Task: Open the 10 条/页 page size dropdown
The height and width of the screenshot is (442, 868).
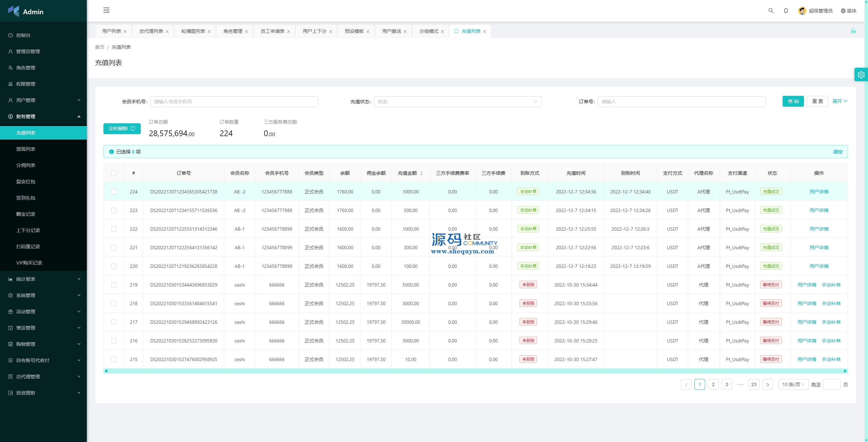Action: 793,384
